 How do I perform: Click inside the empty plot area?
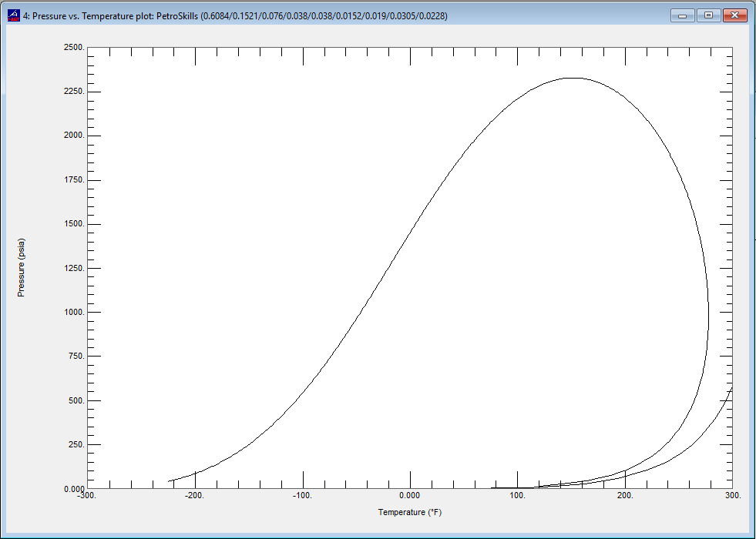point(231,154)
